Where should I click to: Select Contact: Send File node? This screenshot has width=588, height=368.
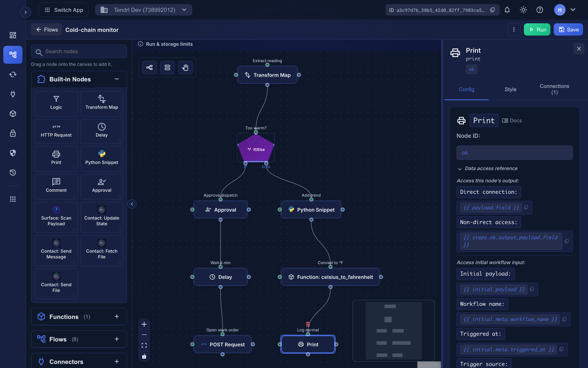tap(56, 284)
